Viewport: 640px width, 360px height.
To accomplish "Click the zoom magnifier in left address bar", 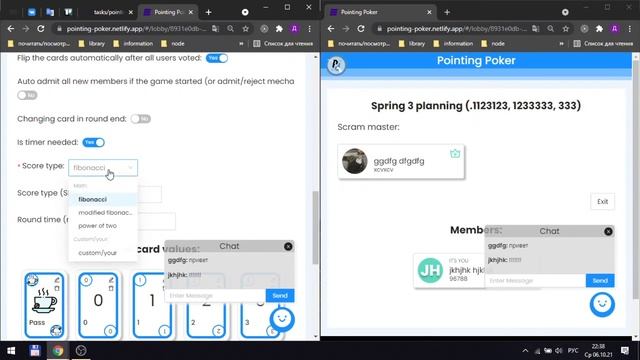I will coord(231,29).
